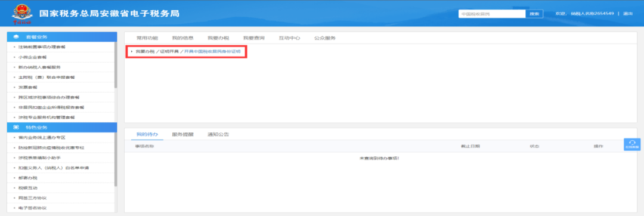Click the 特色业务 header icon

tap(16, 127)
